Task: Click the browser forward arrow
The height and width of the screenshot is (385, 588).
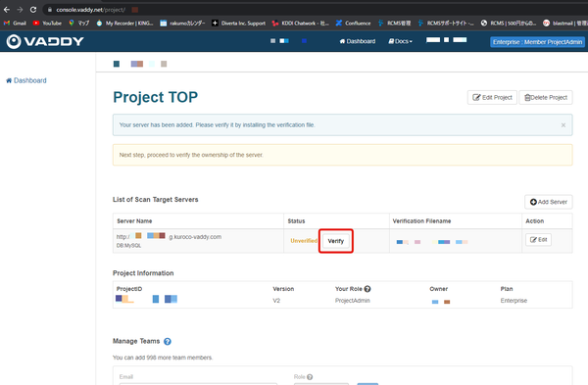Action: [x=20, y=10]
